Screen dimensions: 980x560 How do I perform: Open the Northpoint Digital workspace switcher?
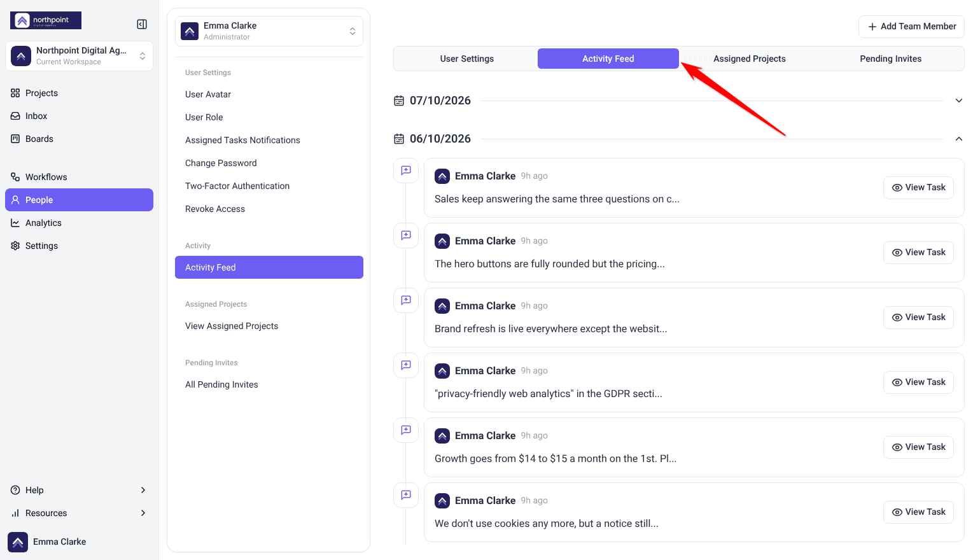tap(79, 56)
